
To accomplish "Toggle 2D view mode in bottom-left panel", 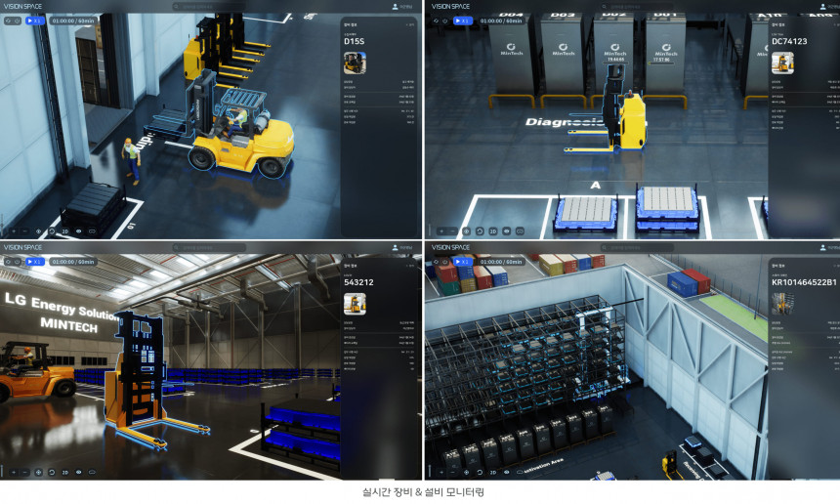I will (x=65, y=472).
